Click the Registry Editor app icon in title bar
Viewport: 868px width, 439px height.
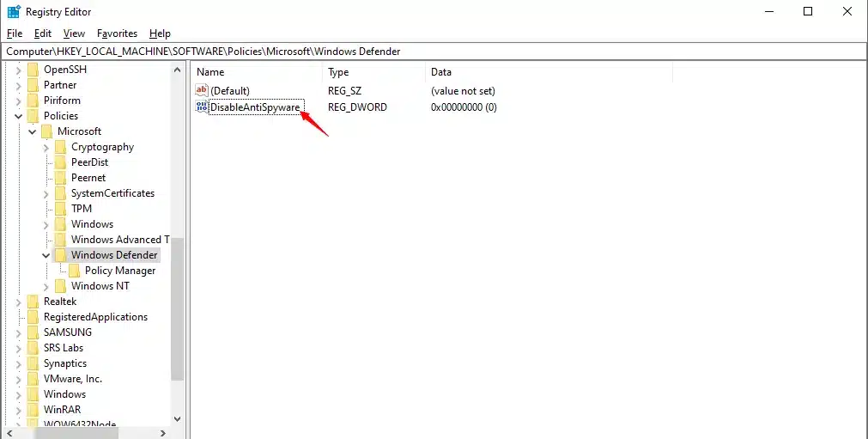tap(14, 12)
